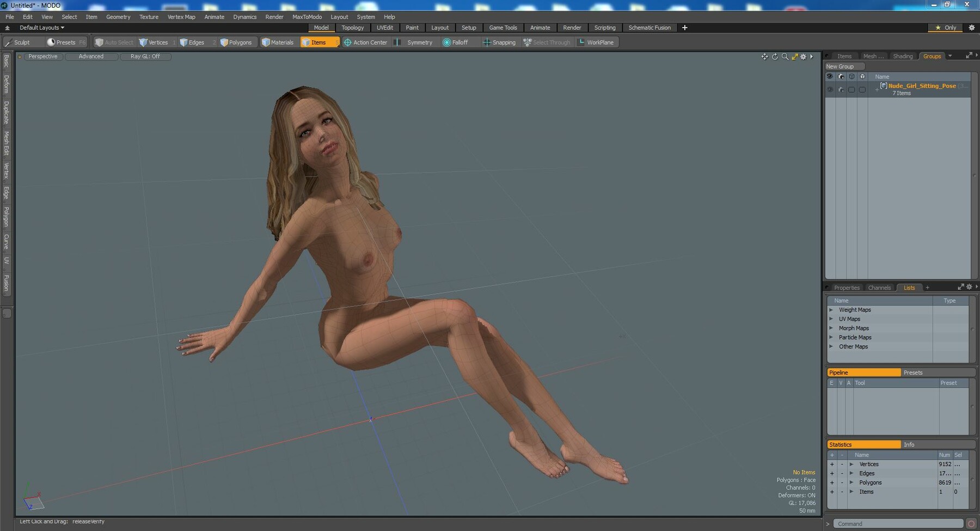Select the Vertices selection mode
This screenshot has width=980, height=531.
(x=154, y=42)
